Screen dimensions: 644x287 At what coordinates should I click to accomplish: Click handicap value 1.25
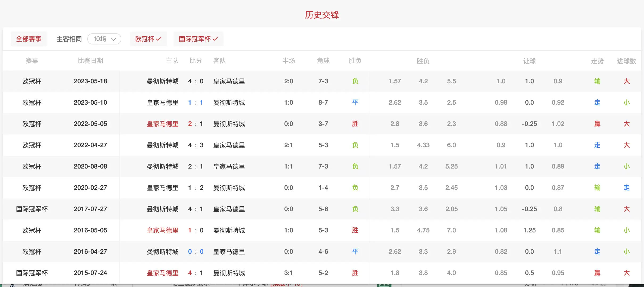pyautogui.click(x=530, y=230)
